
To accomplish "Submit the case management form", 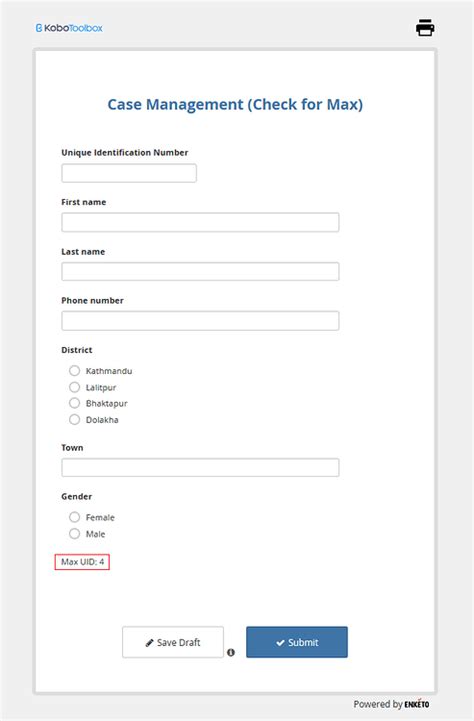I will [297, 642].
